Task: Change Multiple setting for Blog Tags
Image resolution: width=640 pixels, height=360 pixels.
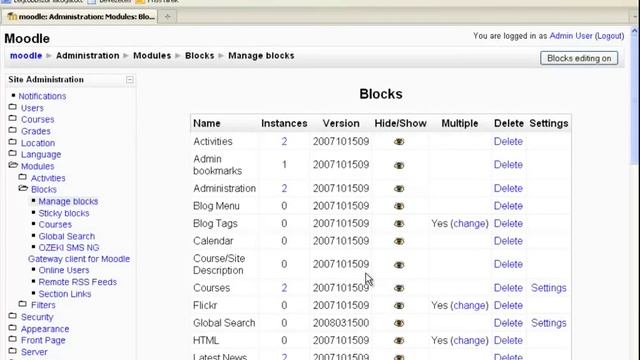Action: click(x=469, y=224)
